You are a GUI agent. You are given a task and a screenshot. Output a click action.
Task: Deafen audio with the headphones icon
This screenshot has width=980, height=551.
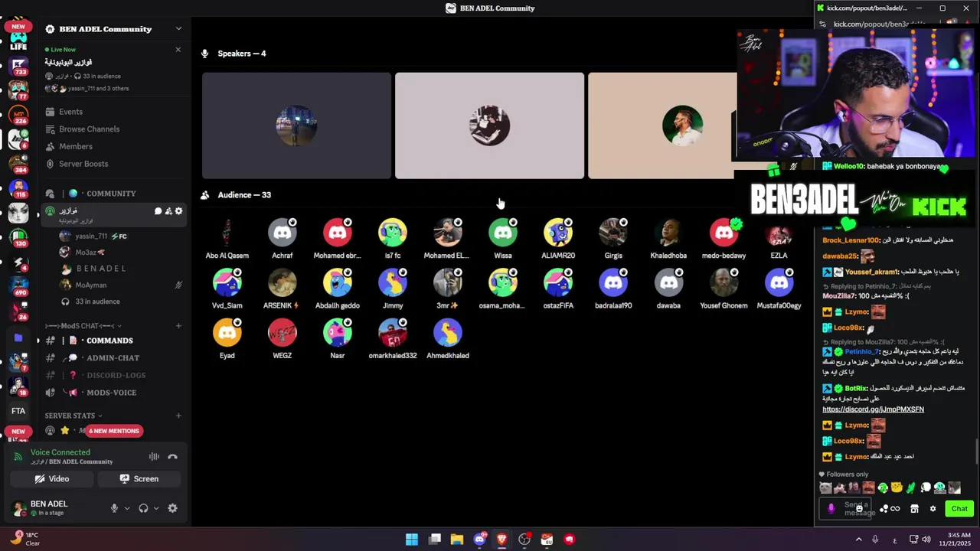pyautogui.click(x=143, y=508)
